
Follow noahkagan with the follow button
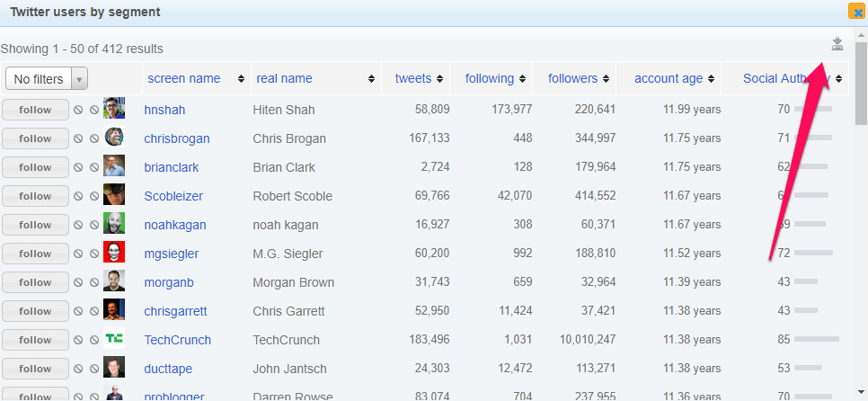click(35, 225)
